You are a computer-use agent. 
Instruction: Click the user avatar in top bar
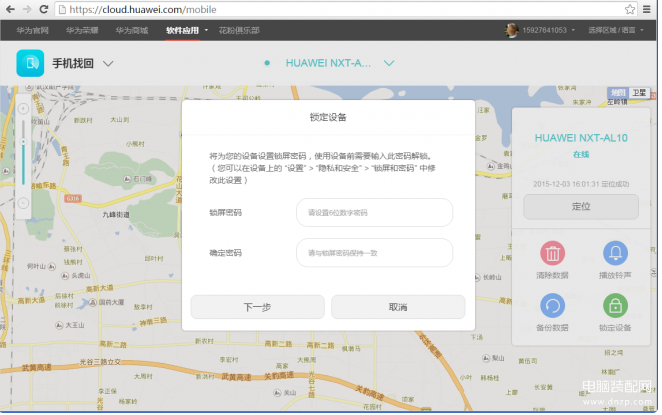point(511,30)
